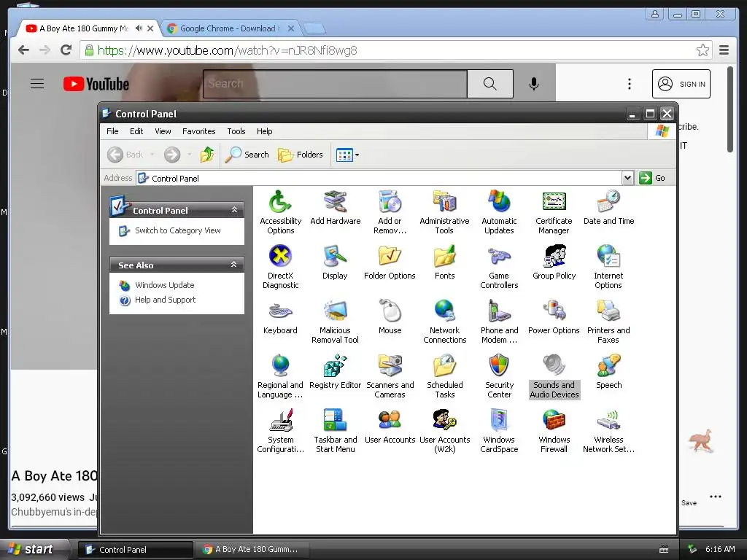
Task: Click the YouTube search field
Action: click(x=335, y=84)
